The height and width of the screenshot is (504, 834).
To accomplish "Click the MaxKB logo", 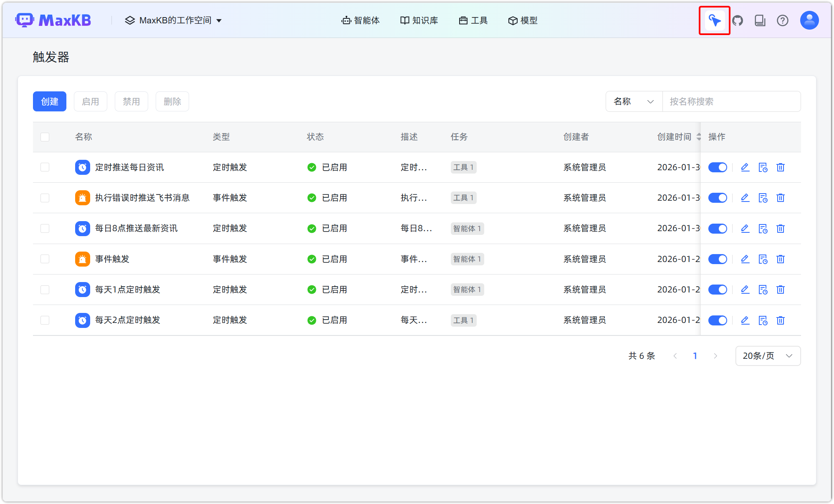I will pyautogui.click(x=53, y=20).
